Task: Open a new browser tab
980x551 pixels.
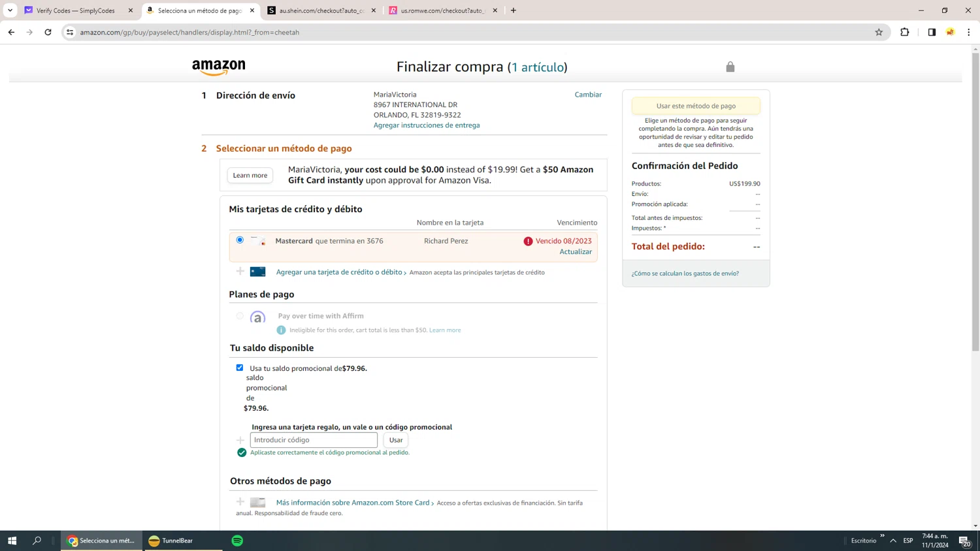Action: 514,10
